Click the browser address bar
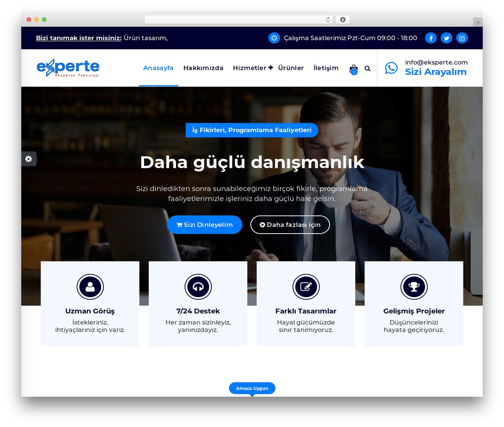504x427 pixels. point(239,19)
